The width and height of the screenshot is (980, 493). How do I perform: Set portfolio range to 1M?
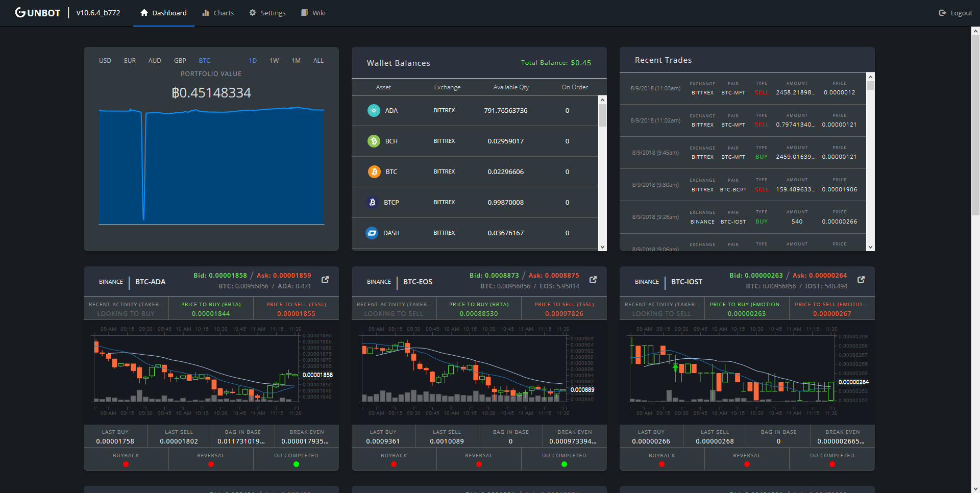[296, 61]
